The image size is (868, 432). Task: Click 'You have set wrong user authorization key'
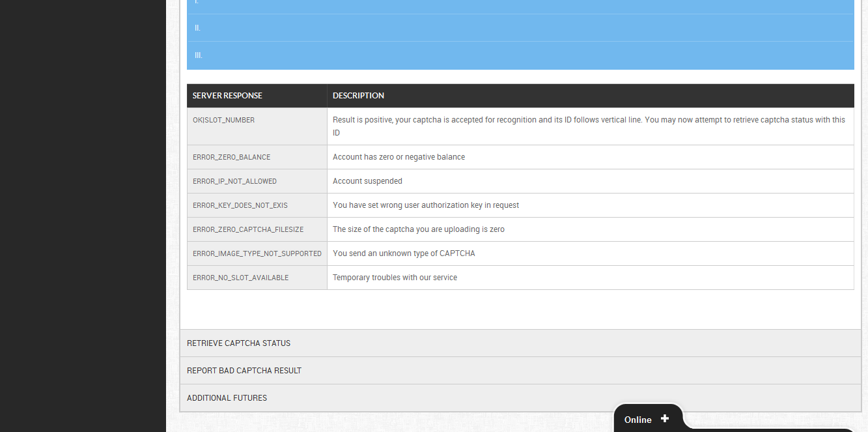(426, 205)
